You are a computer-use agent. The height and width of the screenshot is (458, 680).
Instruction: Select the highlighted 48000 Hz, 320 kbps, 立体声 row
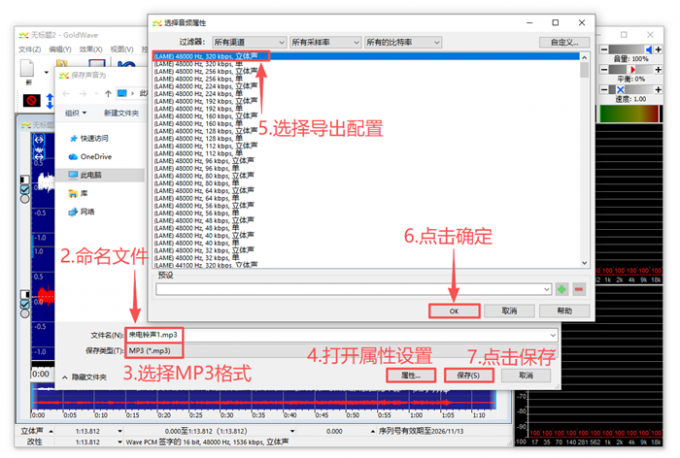pos(366,56)
